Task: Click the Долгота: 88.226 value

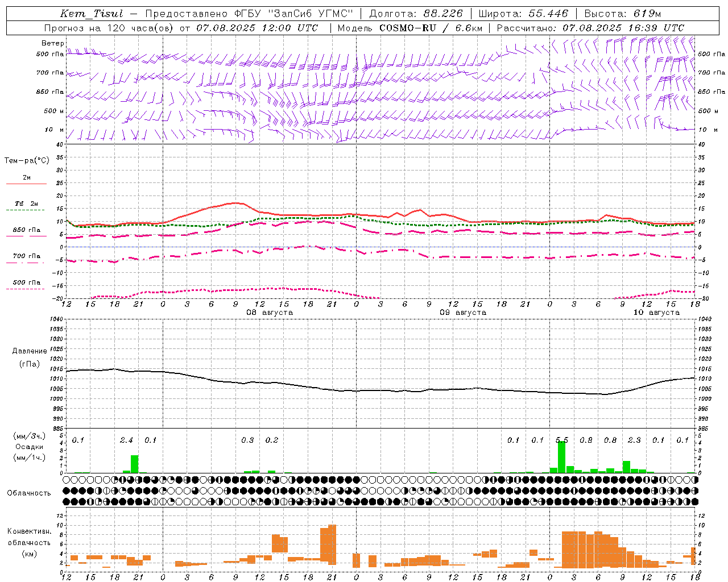Action: tap(416, 14)
